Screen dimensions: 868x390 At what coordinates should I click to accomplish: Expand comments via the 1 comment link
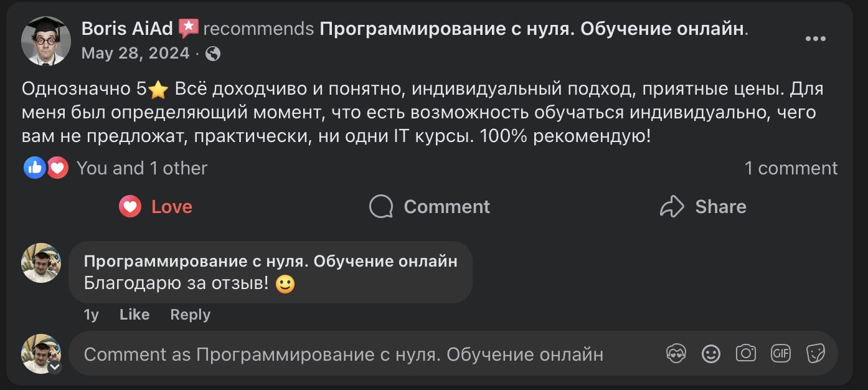click(791, 167)
